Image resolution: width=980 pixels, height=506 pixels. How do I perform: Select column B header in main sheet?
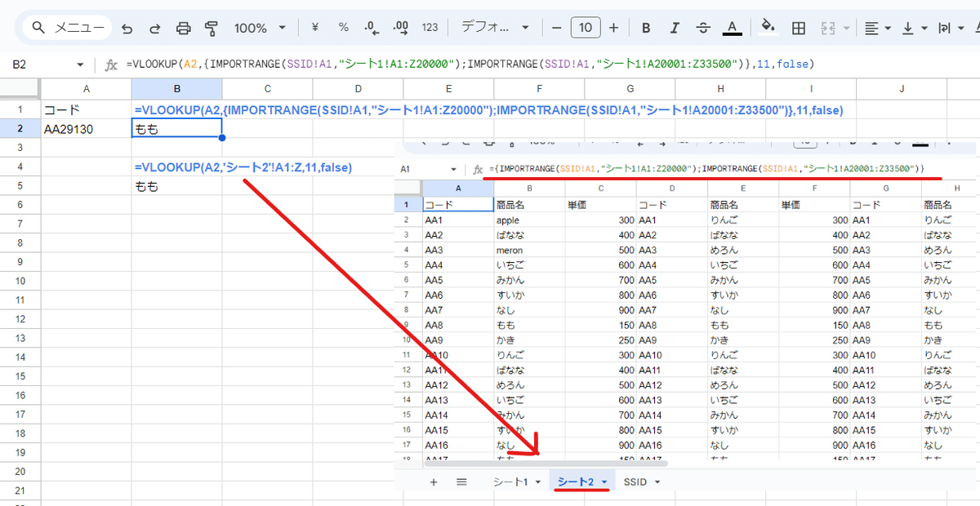pos(176,89)
